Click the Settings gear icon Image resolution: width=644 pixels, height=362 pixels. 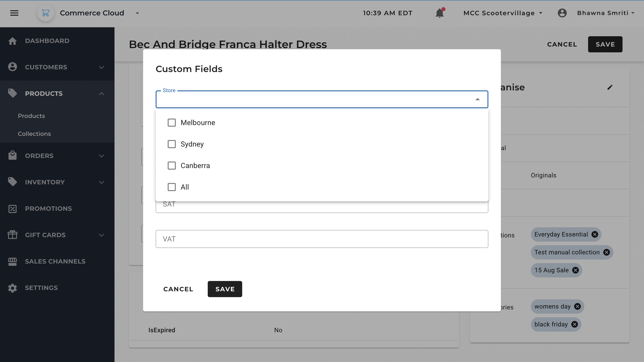click(x=12, y=288)
